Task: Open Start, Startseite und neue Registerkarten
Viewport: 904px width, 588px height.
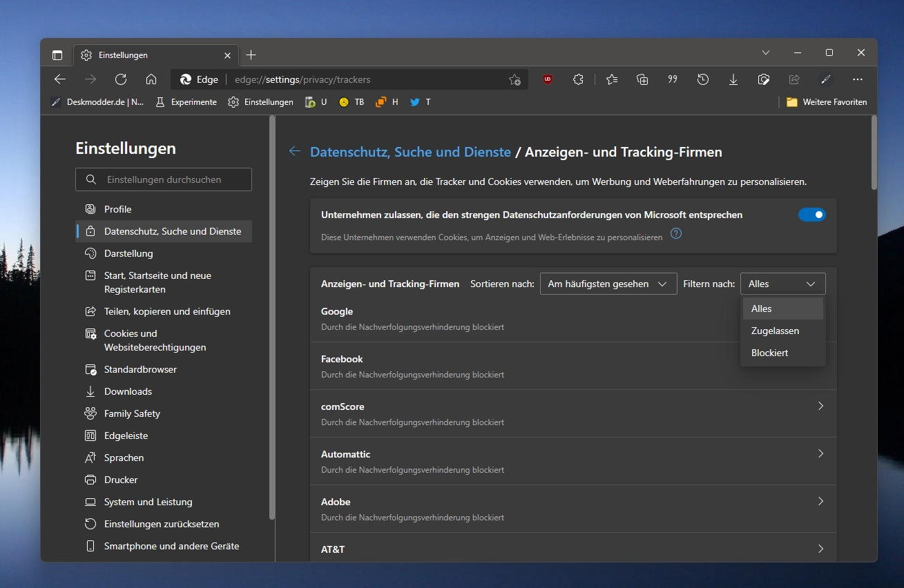Action: [164, 282]
